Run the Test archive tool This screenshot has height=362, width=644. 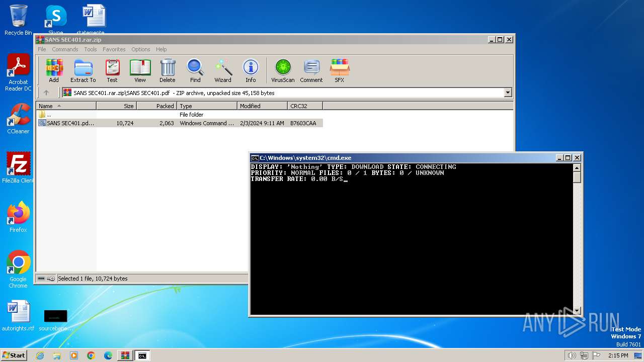click(x=112, y=71)
